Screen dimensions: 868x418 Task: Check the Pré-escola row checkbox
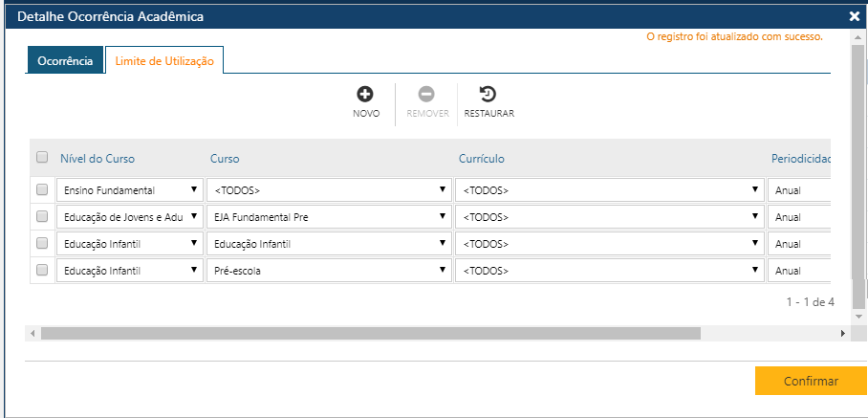(42, 270)
